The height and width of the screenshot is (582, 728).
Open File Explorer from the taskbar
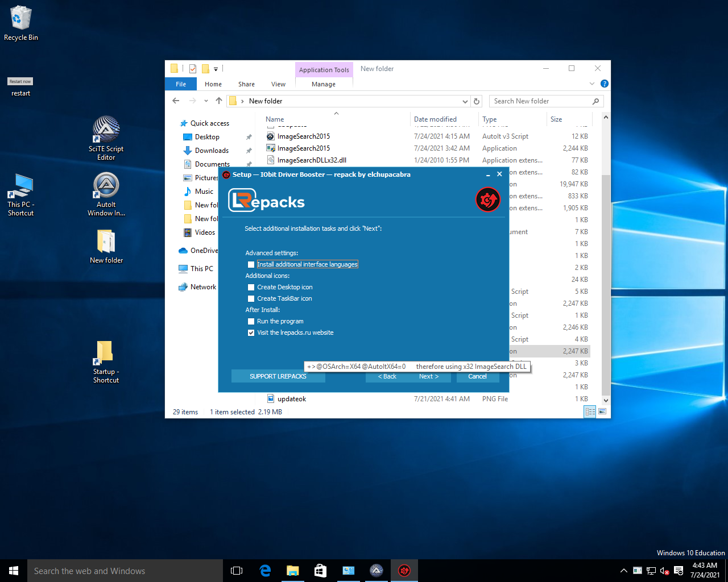tap(293, 571)
